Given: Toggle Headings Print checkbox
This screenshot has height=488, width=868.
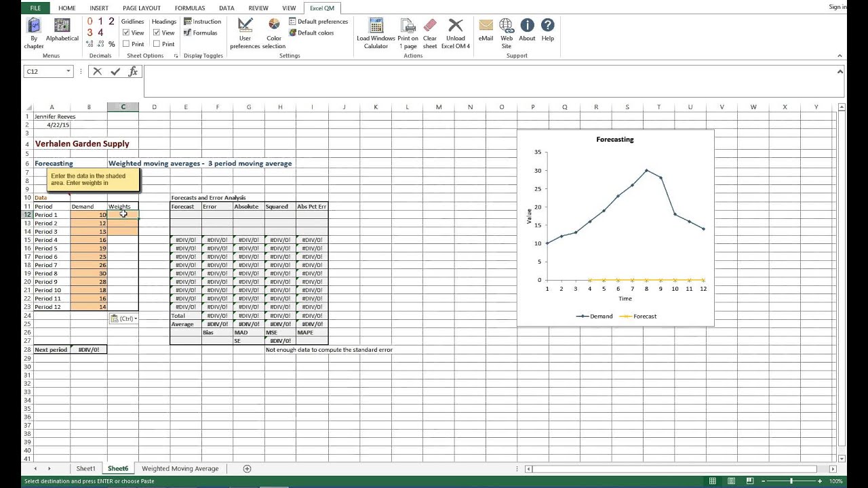Looking at the screenshot, I should (x=157, y=44).
